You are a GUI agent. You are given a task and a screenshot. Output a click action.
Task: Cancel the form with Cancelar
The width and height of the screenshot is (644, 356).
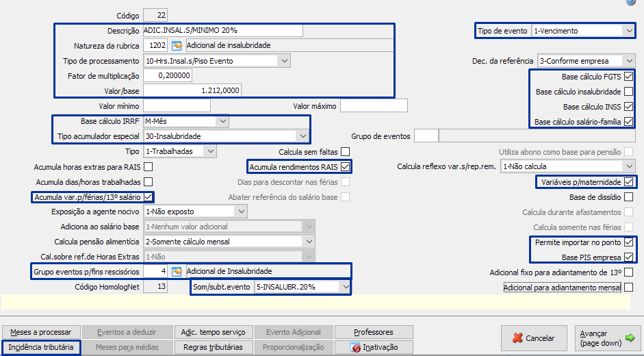(534, 338)
